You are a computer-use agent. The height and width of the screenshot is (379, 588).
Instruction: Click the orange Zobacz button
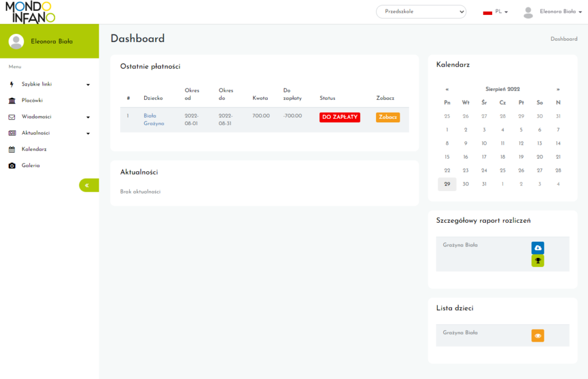pyautogui.click(x=388, y=117)
